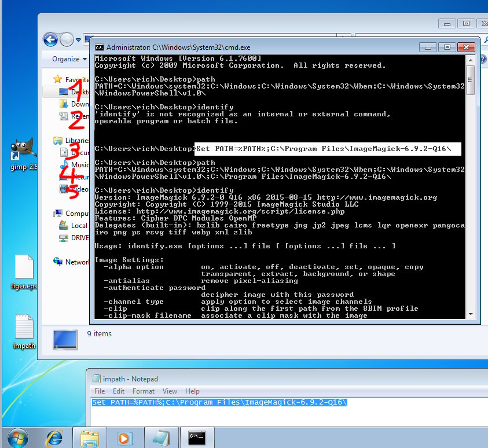Click the cmd vertical scrollbar thumb
Screen dimensions: 488x448
click(471, 80)
